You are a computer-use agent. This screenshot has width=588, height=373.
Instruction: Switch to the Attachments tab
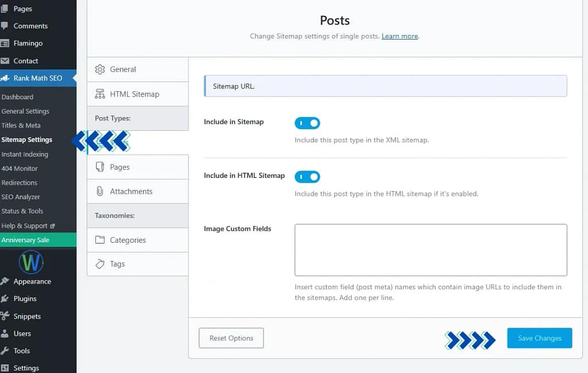click(x=131, y=192)
